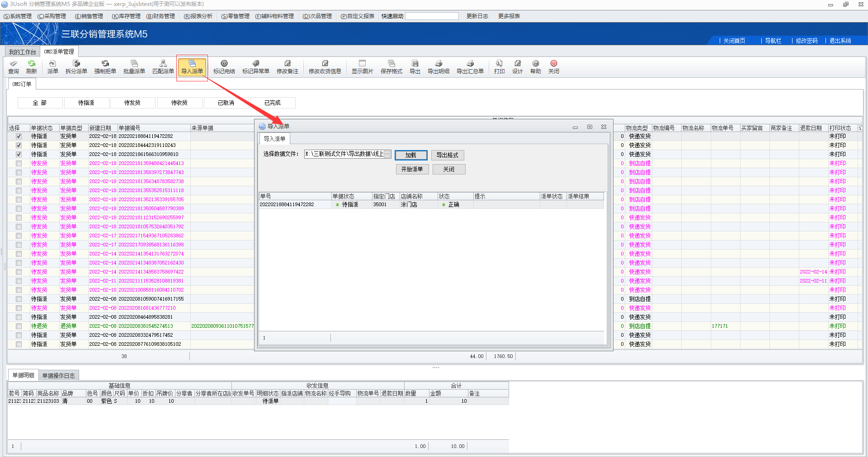Check the 待退货 return order row checkbox

pos(19,326)
